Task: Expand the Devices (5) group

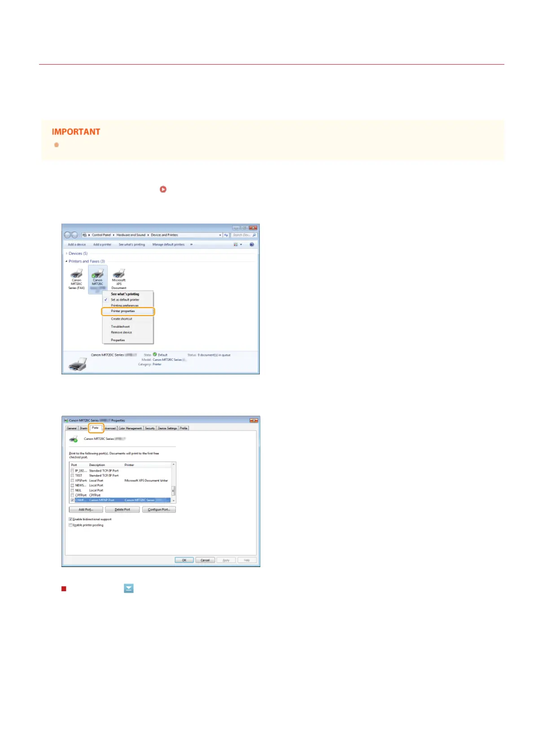Action: tap(67, 254)
